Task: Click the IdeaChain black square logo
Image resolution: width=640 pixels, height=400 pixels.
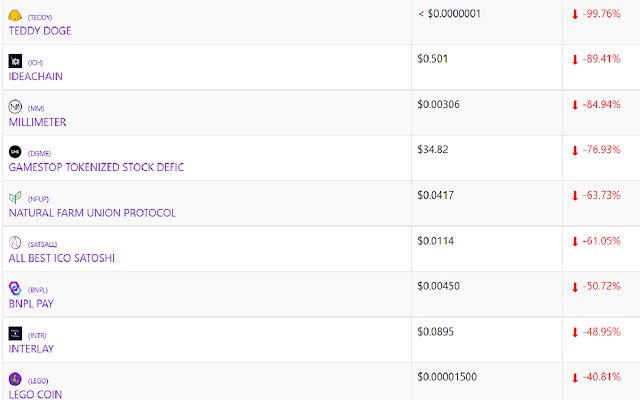Action: [x=15, y=61]
